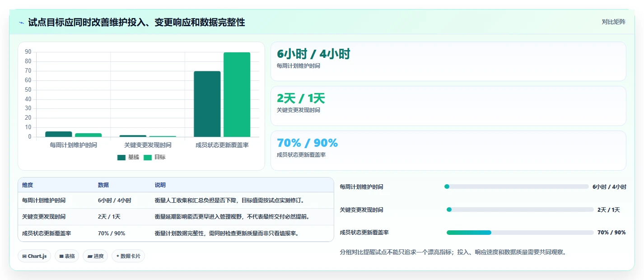Click the 说明 table column header
The width and height of the screenshot is (644, 280).
(160, 185)
